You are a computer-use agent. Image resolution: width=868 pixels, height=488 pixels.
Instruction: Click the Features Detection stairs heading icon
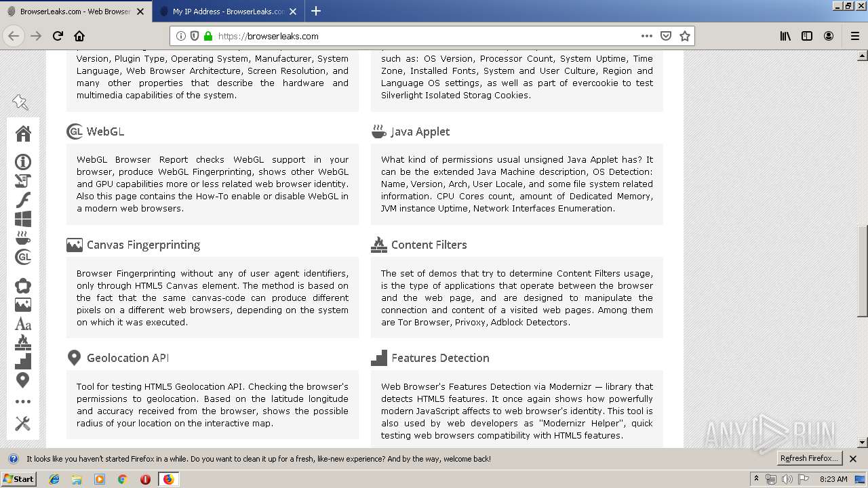click(379, 358)
